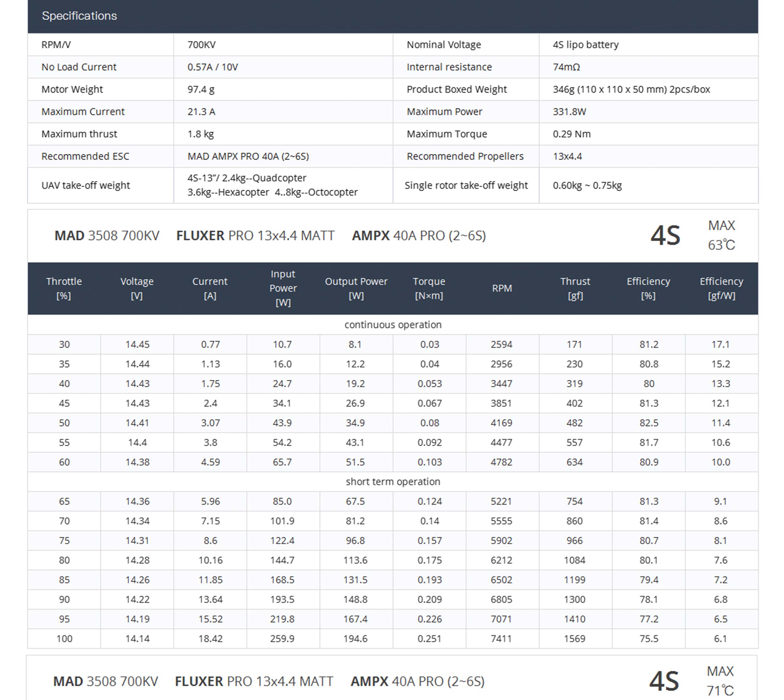
Task: Click the Input Power [W] column header
Action: tap(283, 288)
